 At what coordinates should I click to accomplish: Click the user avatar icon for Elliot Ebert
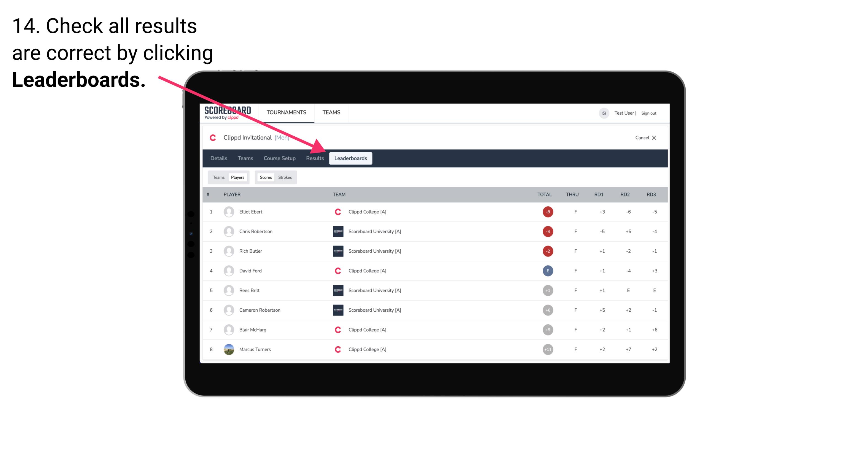[228, 212]
